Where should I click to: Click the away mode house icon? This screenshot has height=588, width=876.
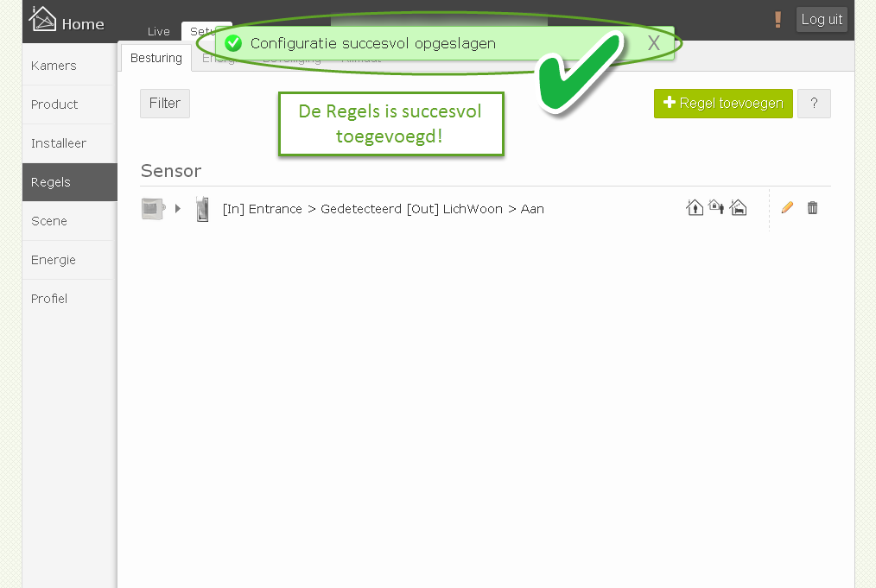click(x=716, y=207)
